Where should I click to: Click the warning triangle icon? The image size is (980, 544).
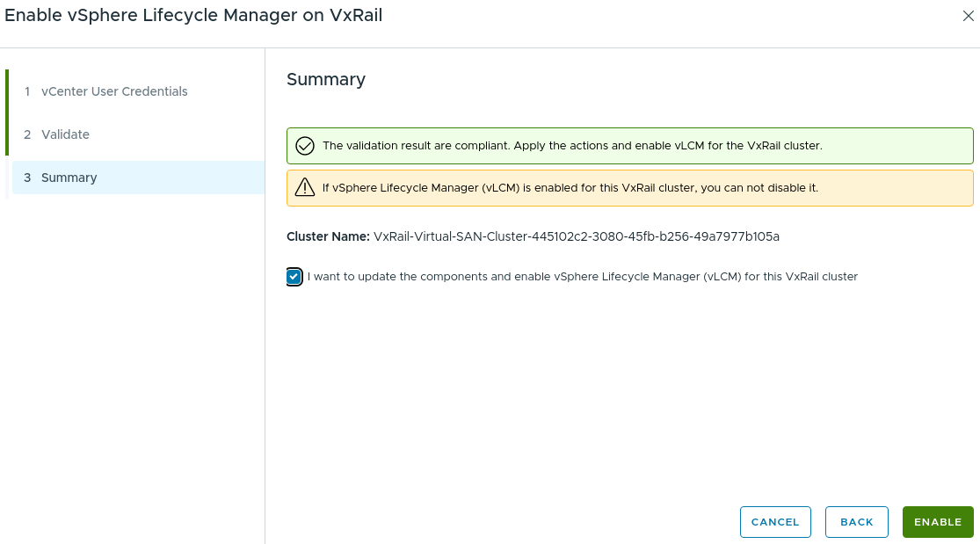[305, 186]
